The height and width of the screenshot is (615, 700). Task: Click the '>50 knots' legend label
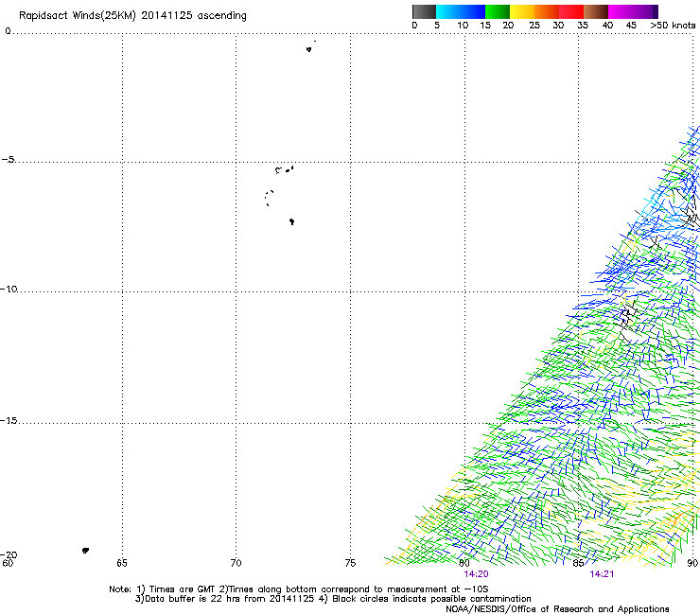(x=673, y=26)
